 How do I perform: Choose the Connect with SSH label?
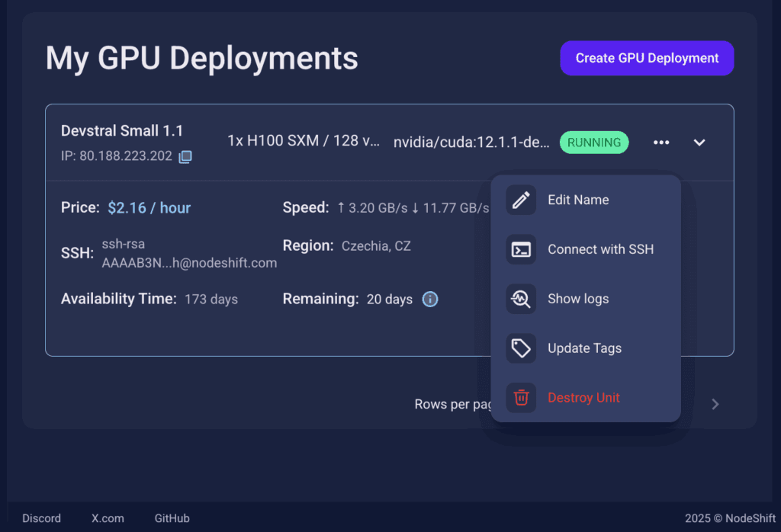pos(601,249)
